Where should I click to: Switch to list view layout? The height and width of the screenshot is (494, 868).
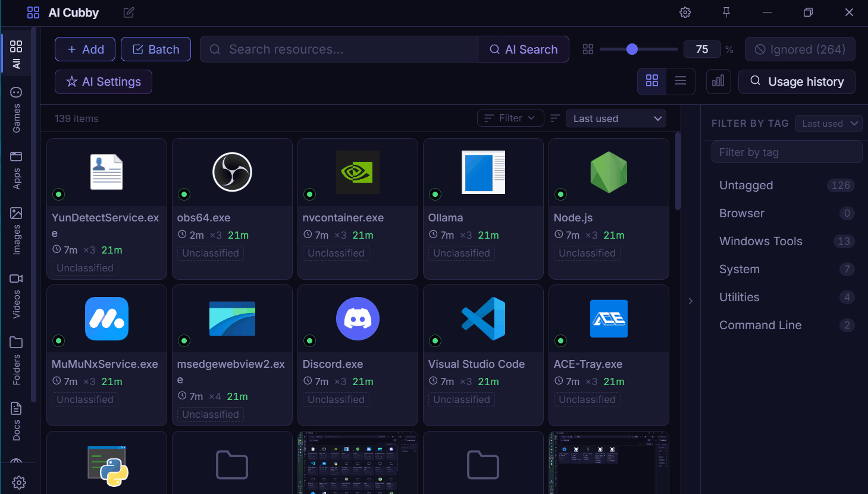(x=681, y=81)
